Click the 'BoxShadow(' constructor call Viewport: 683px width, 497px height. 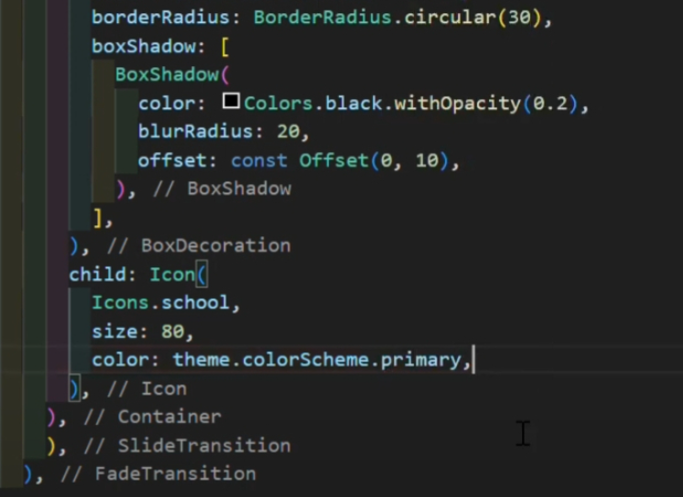(x=172, y=75)
